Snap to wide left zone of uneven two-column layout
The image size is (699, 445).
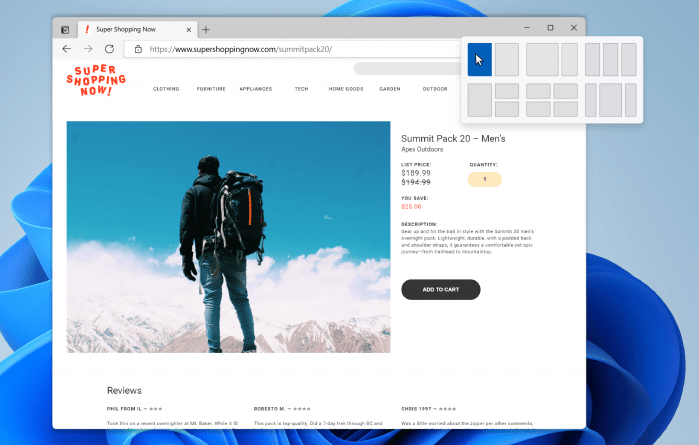pos(542,59)
